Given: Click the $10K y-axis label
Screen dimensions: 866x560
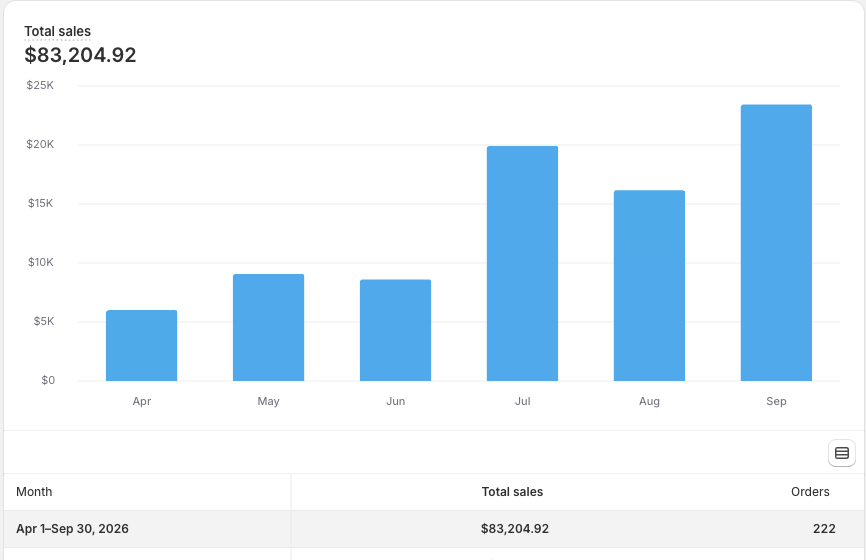Looking at the screenshot, I should [41, 262].
